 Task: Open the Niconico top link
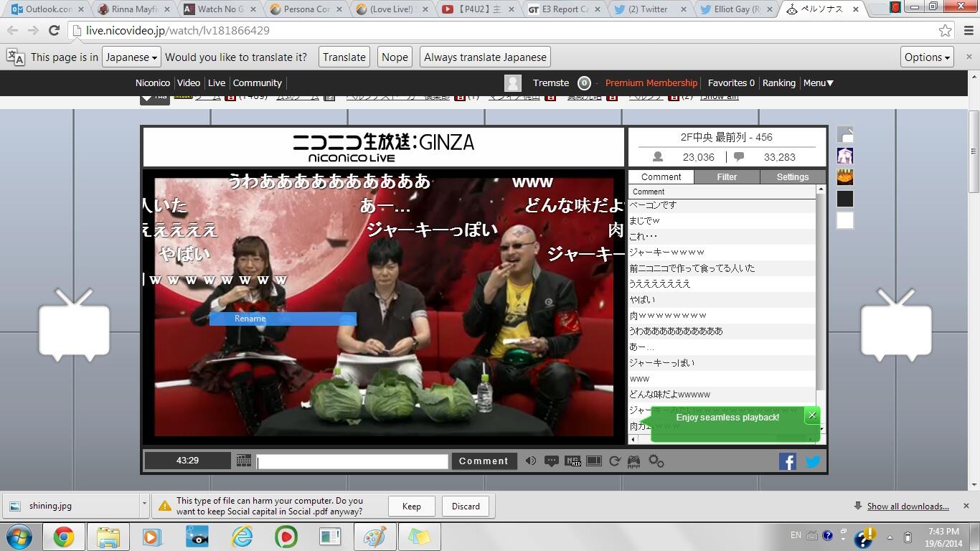(x=153, y=83)
